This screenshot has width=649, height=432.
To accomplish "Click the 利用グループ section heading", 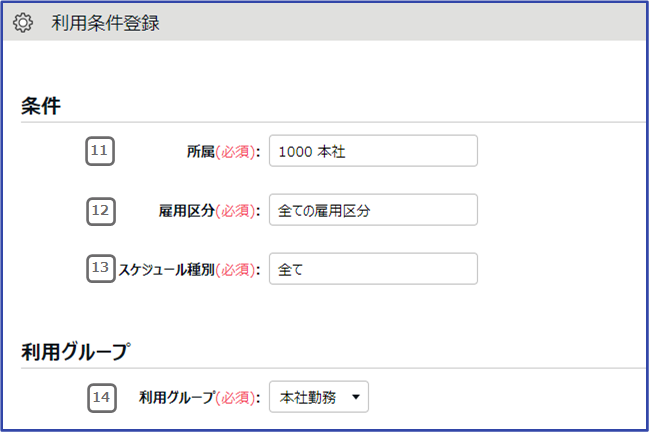I will (x=76, y=352).
